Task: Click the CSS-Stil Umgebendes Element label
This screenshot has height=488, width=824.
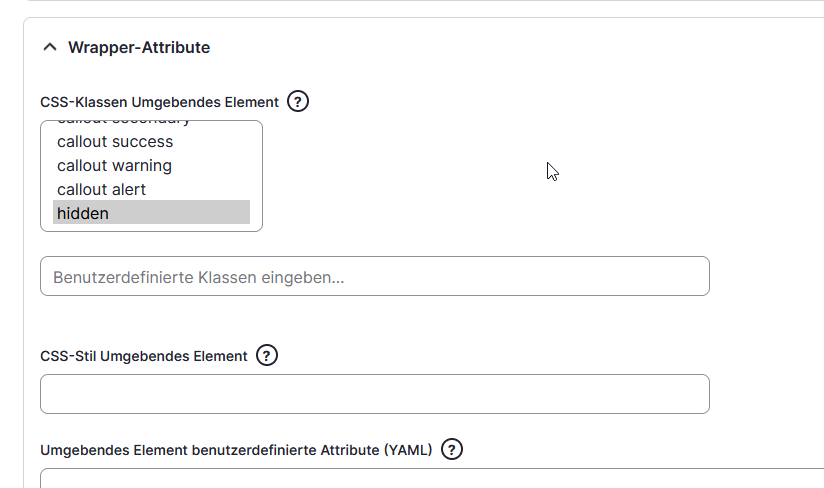Action: point(143,356)
